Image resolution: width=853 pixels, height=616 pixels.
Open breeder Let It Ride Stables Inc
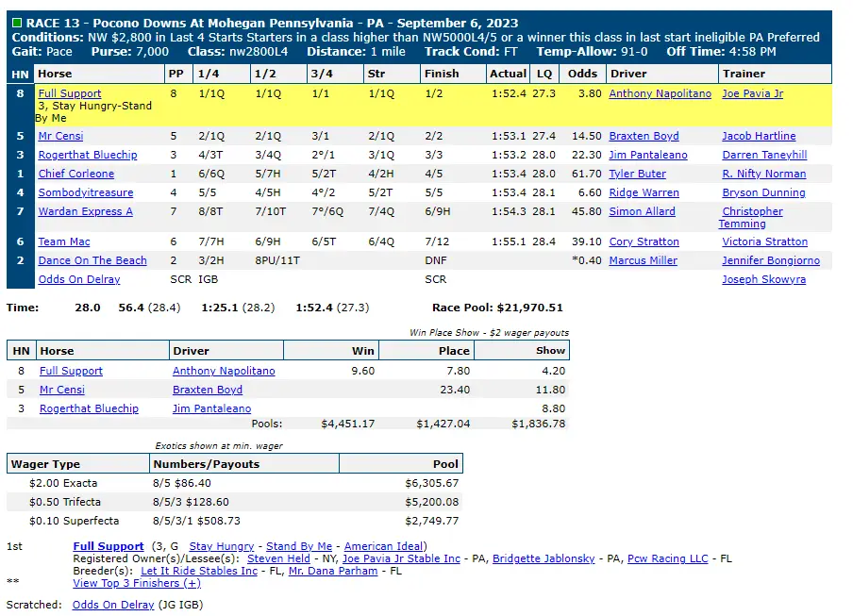click(199, 571)
